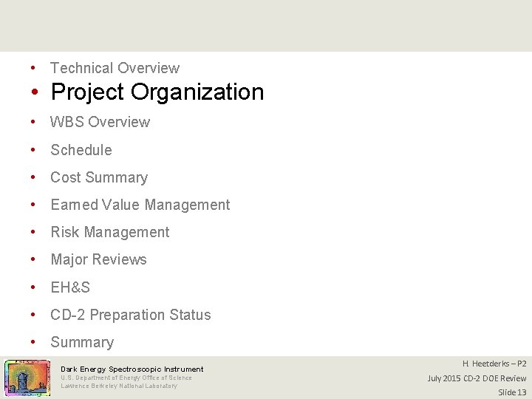This screenshot has width=532, height=399.
Task: Click the Slide 13 number label
Action: tap(512, 392)
